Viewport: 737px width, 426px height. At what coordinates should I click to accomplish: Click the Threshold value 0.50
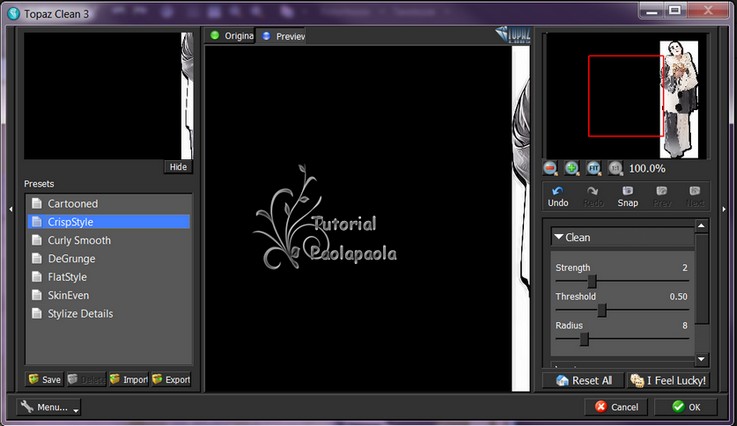(x=678, y=297)
